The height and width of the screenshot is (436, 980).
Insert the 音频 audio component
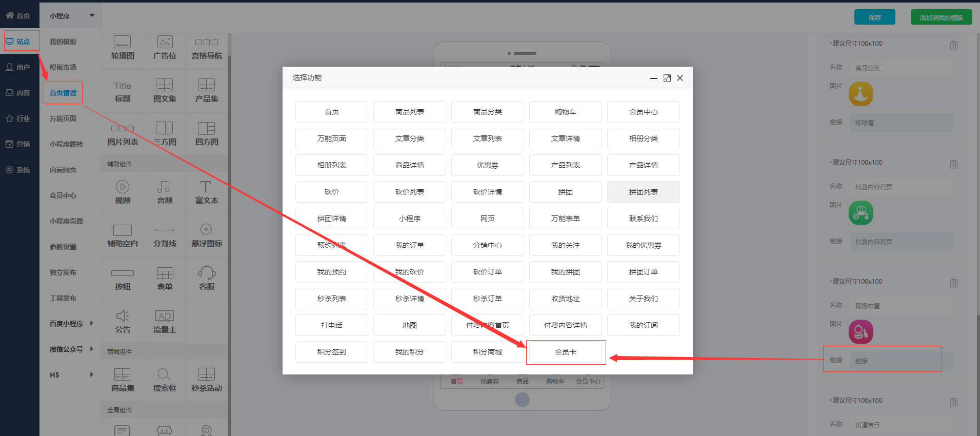click(x=165, y=193)
